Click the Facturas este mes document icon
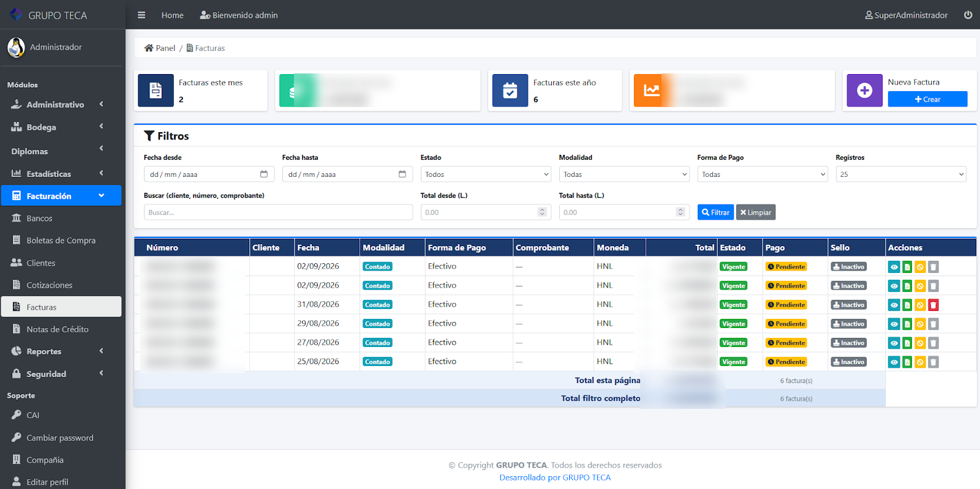The height and width of the screenshot is (489, 980). click(x=156, y=91)
